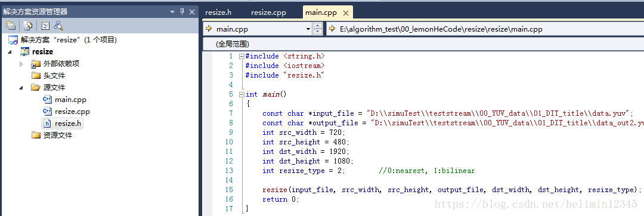
Task: Select resize.cpp in Solution Explorer tree
Action: pos(67,112)
